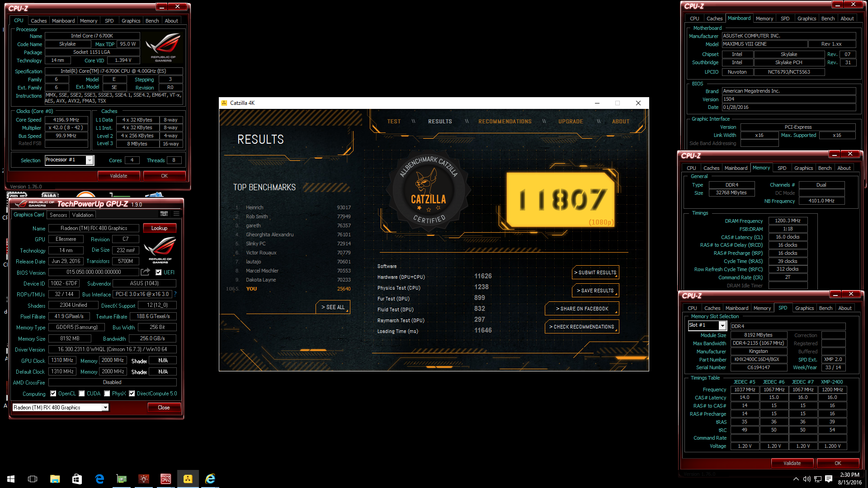
Task: Click the Close button in GPU-Z
Action: click(164, 408)
